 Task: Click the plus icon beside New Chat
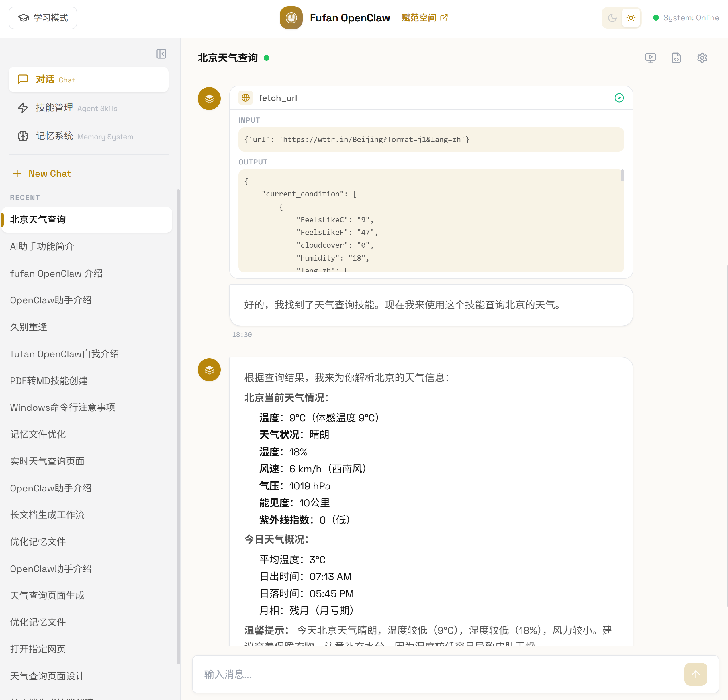17,173
